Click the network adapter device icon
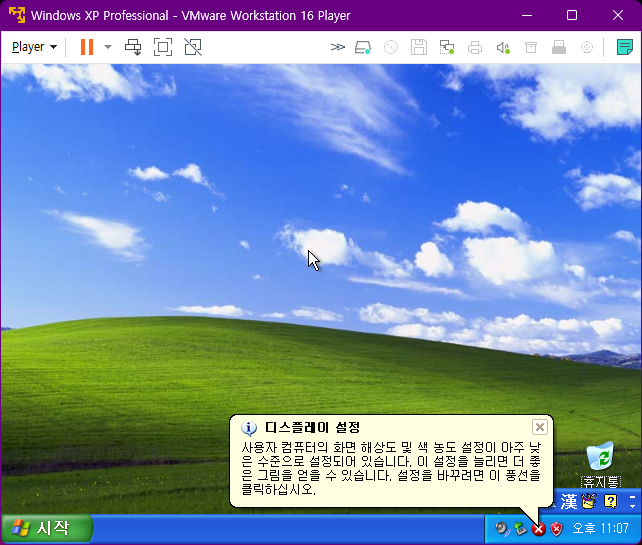 point(447,47)
